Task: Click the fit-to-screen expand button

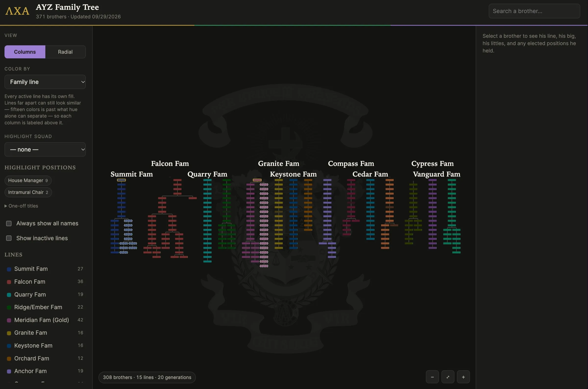Action: (448, 377)
